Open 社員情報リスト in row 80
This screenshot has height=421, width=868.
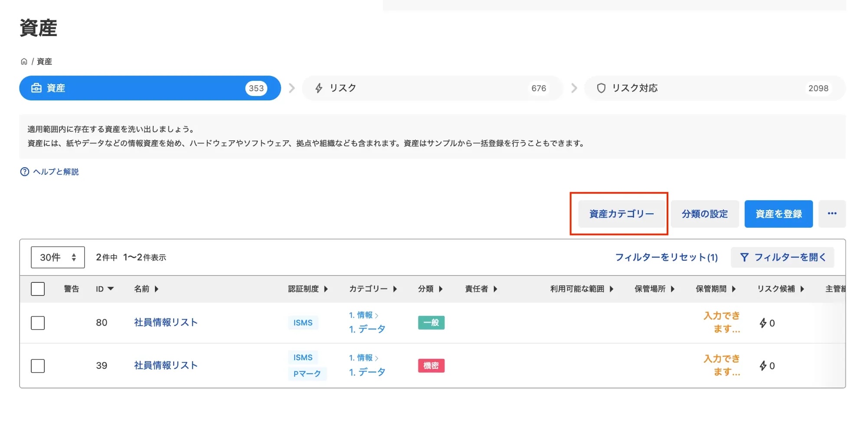[166, 322]
